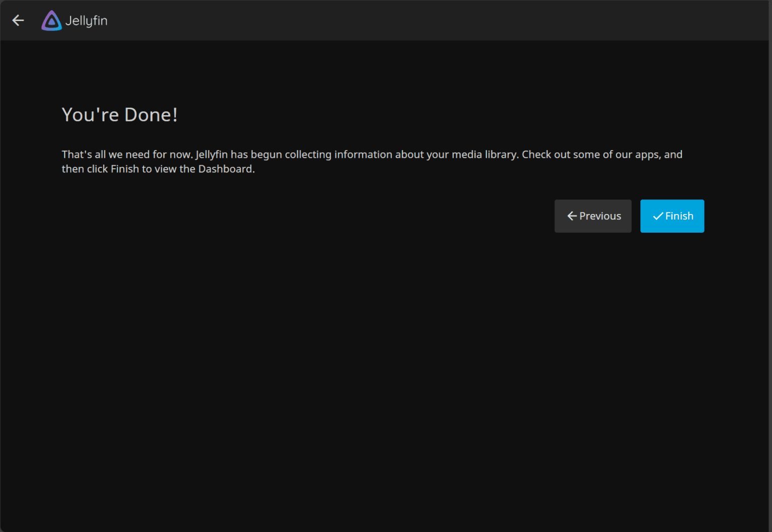Click the Jellyfin wordmark in the header
This screenshot has width=772, height=532.
click(86, 21)
